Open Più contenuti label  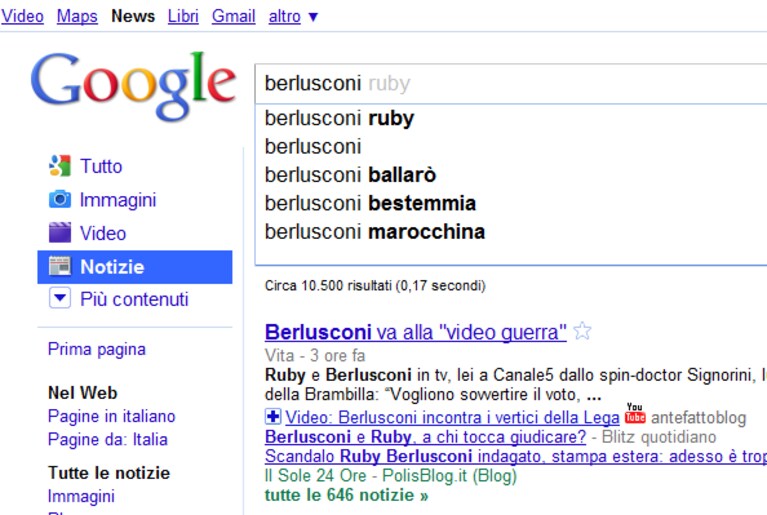(x=135, y=299)
